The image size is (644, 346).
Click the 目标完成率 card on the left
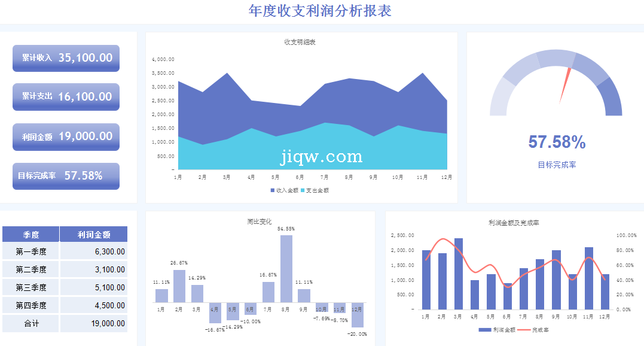(x=66, y=176)
